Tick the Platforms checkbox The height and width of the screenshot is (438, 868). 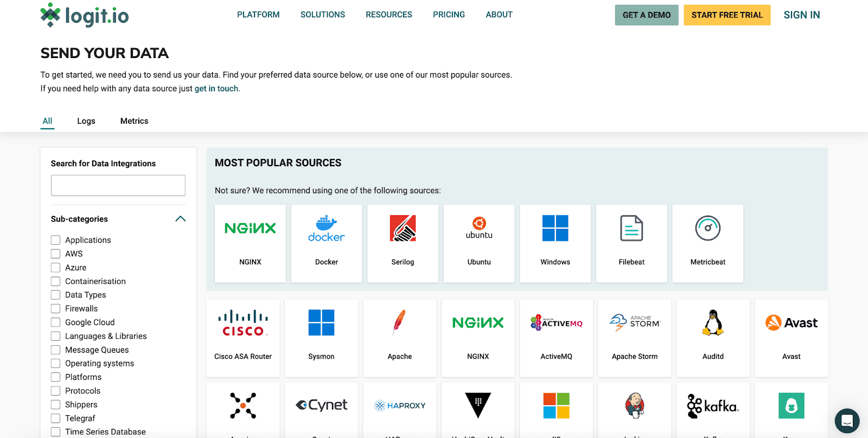pyautogui.click(x=55, y=377)
